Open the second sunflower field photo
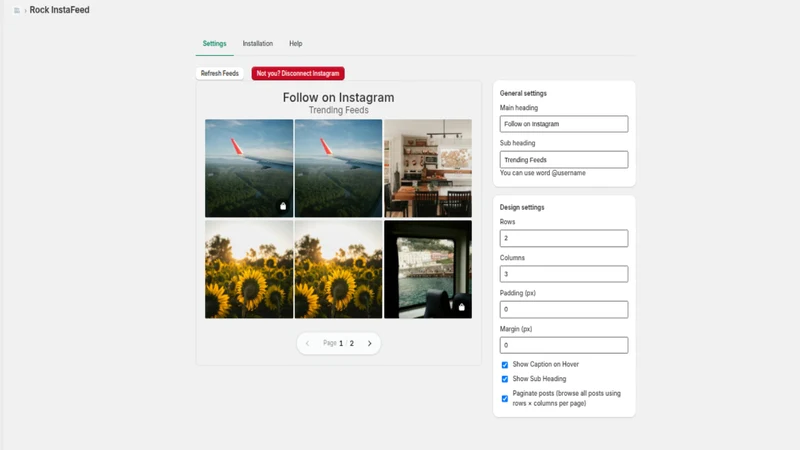The image size is (800, 450). [338, 269]
